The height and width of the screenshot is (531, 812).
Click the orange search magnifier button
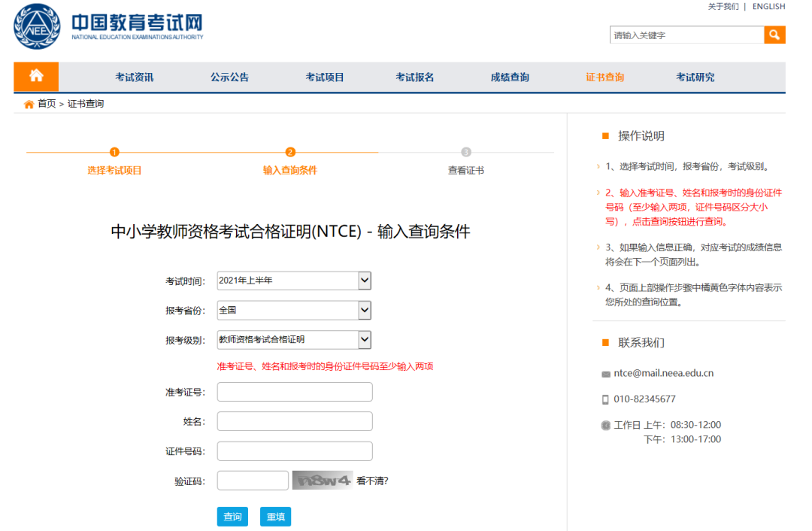[x=774, y=35]
